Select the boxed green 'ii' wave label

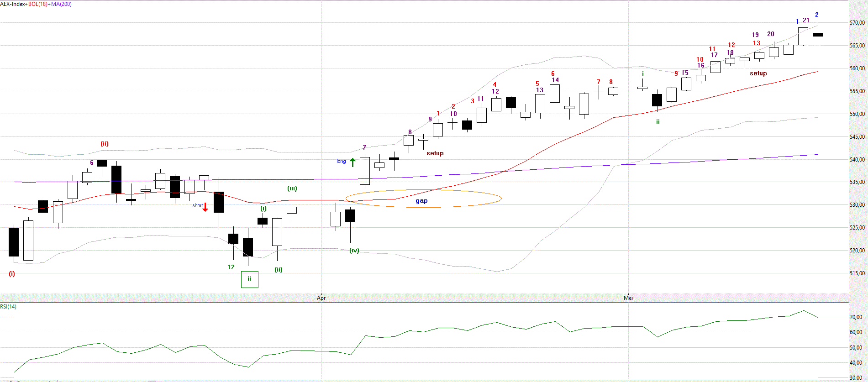[249, 279]
